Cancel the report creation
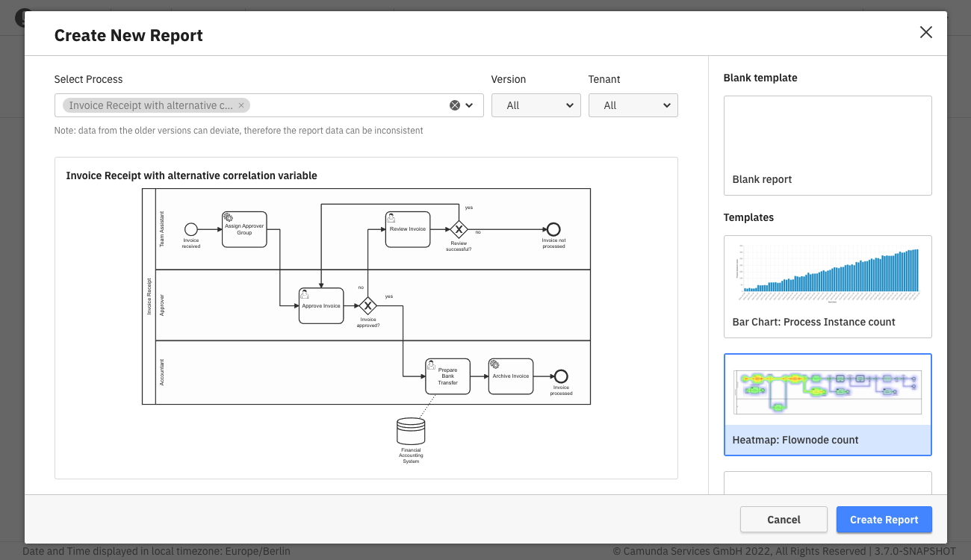The image size is (971, 560). (x=784, y=520)
